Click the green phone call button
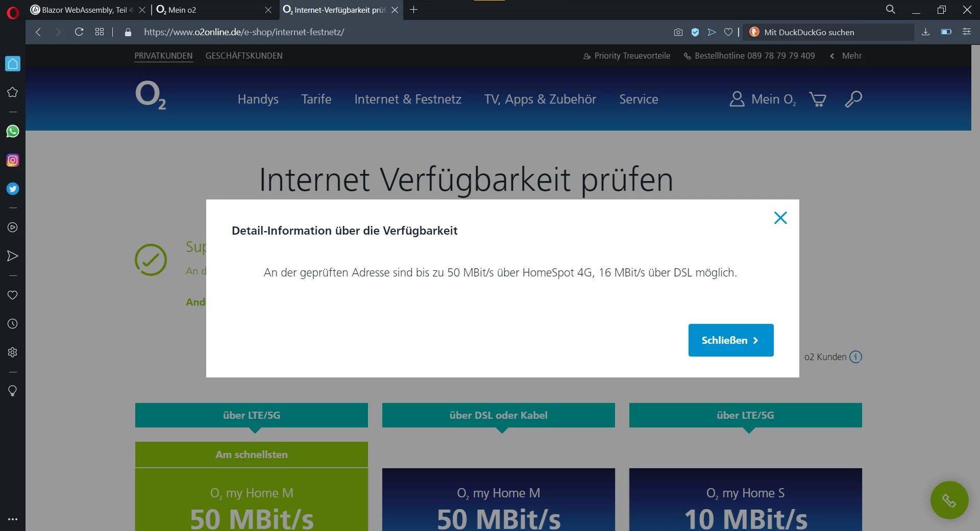Screen dimensions: 980x531 click(949, 500)
